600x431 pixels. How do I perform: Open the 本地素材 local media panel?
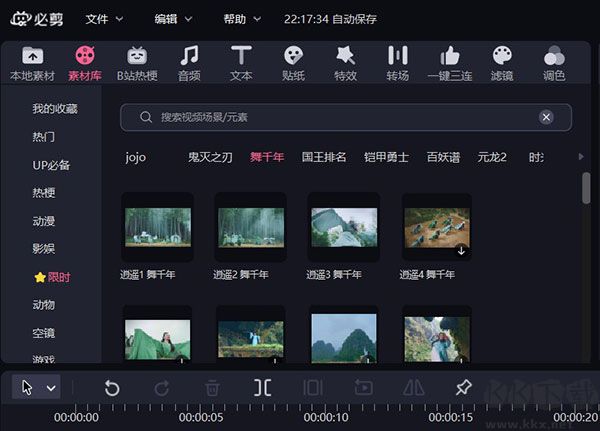click(33, 64)
